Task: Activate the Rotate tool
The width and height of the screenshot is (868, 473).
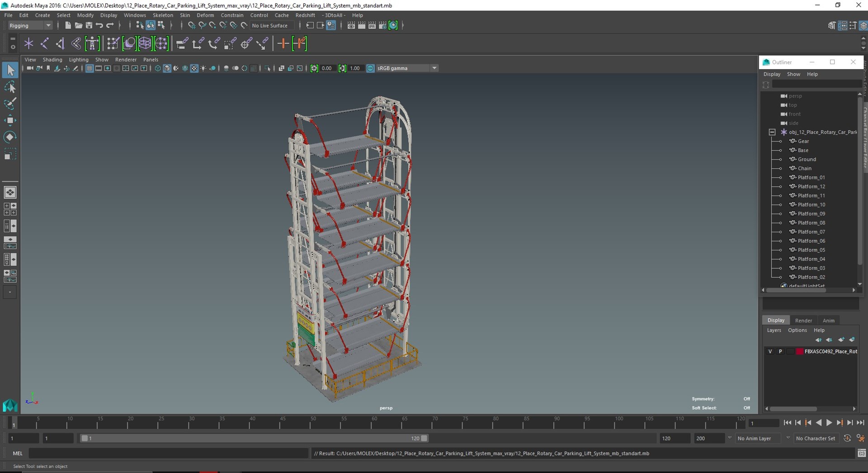Action: point(10,137)
